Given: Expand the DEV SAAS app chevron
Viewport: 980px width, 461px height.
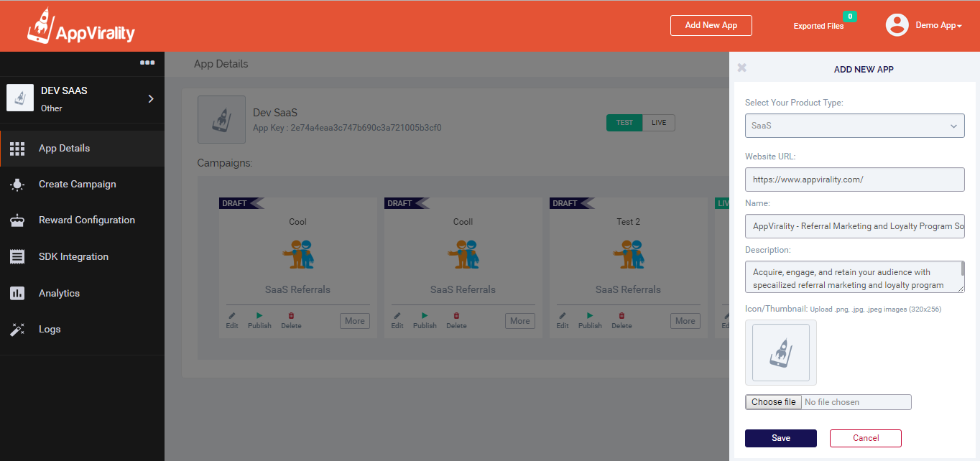Looking at the screenshot, I should (151, 98).
